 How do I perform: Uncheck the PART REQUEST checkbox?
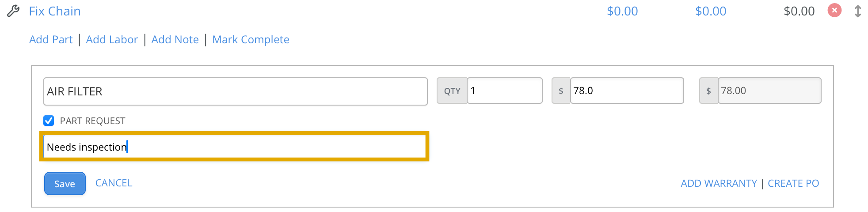[x=49, y=121]
